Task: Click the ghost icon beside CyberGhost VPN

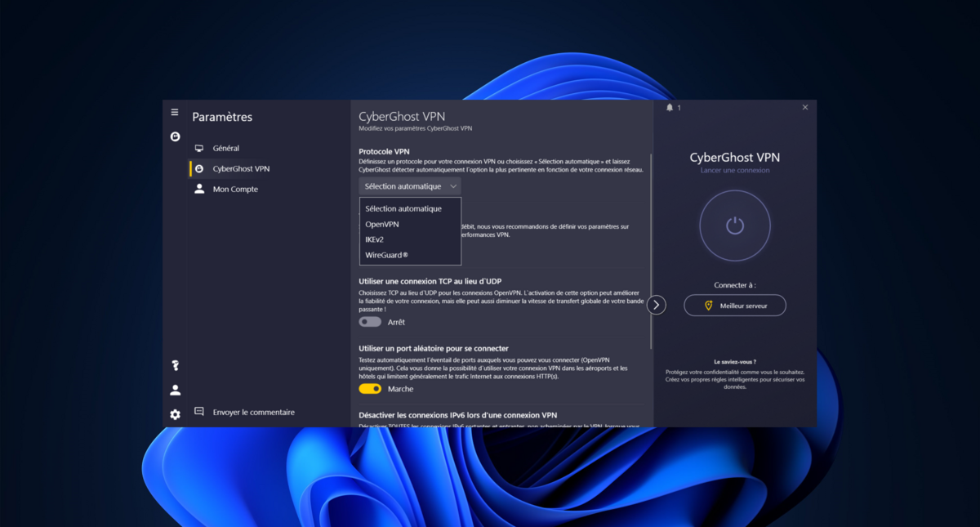Action: [198, 169]
